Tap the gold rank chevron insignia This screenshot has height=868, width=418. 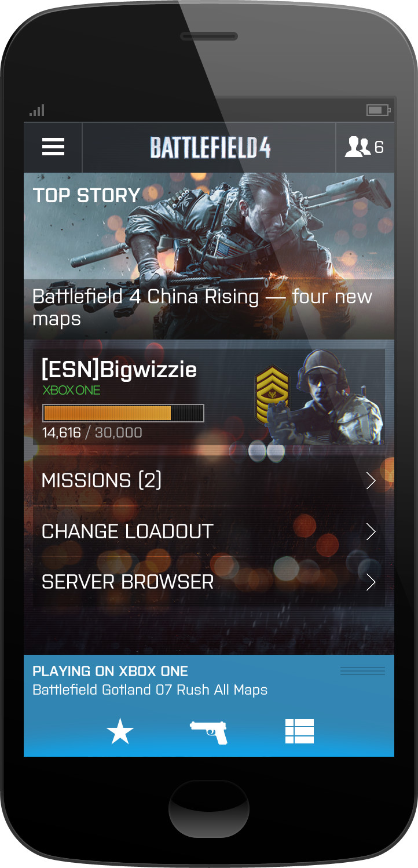(273, 394)
